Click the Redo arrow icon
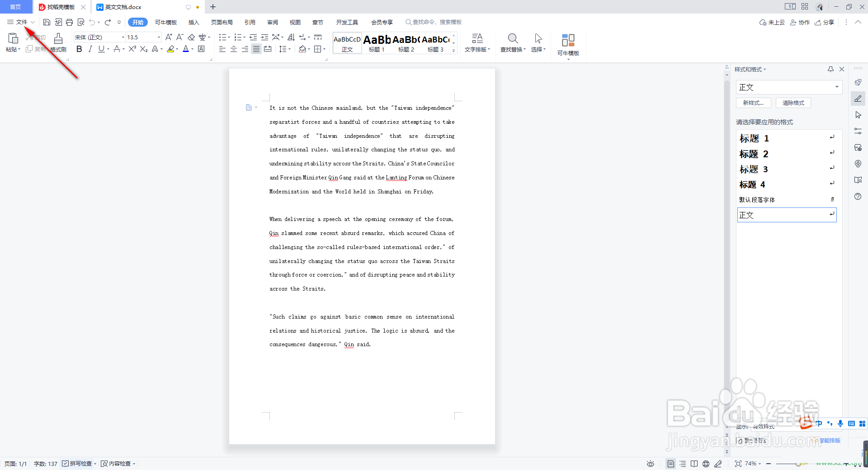868x470 pixels. point(108,22)
